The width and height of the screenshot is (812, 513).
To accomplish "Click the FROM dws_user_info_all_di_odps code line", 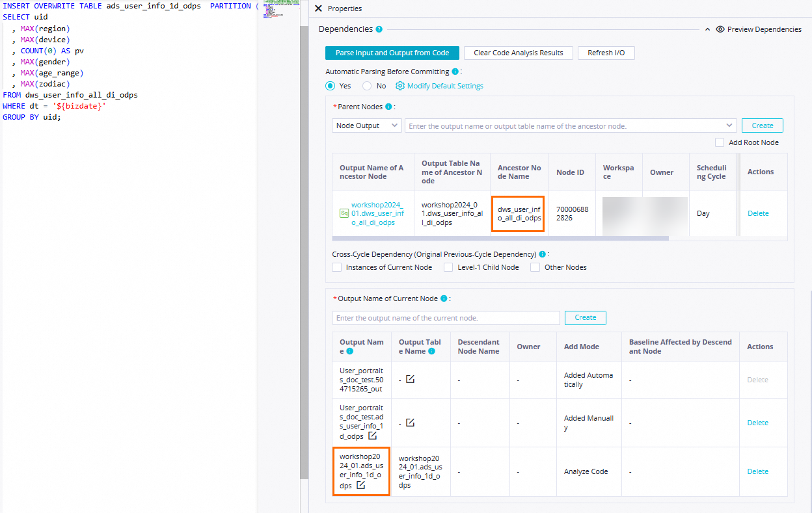I will tap(70, 95).
